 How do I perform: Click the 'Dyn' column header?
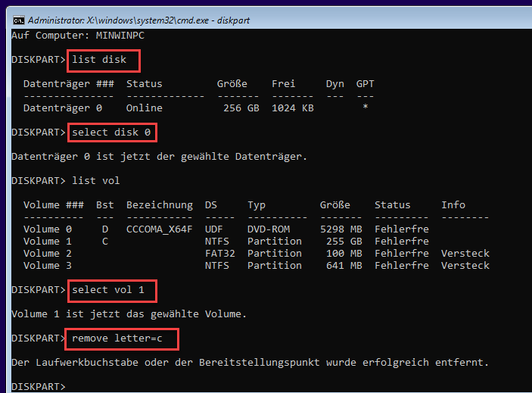click(335, 84)
